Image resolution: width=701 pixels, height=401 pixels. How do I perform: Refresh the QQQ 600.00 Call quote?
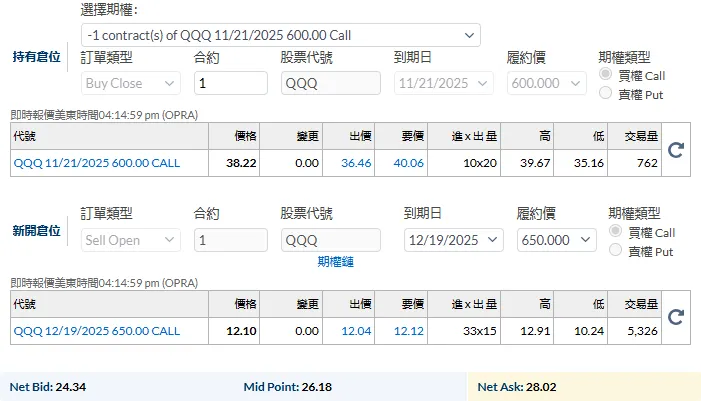(x=675, y=150)
